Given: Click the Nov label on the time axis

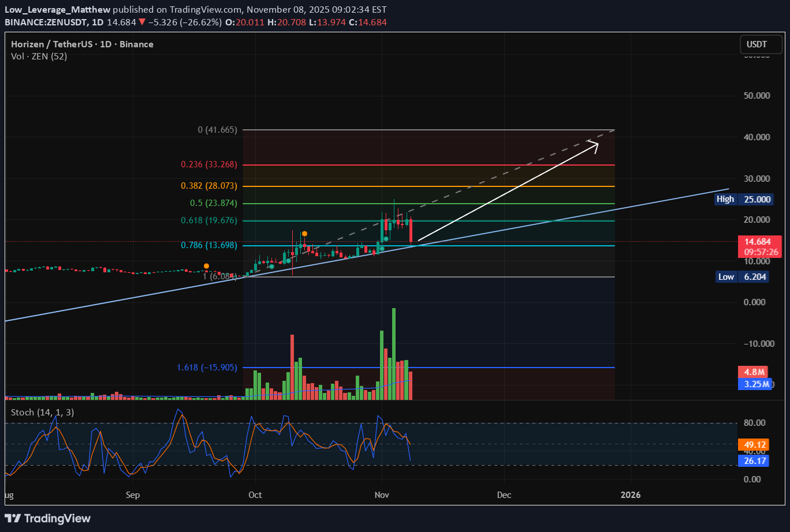Looking at the screenshot, I should pos(381,494).
